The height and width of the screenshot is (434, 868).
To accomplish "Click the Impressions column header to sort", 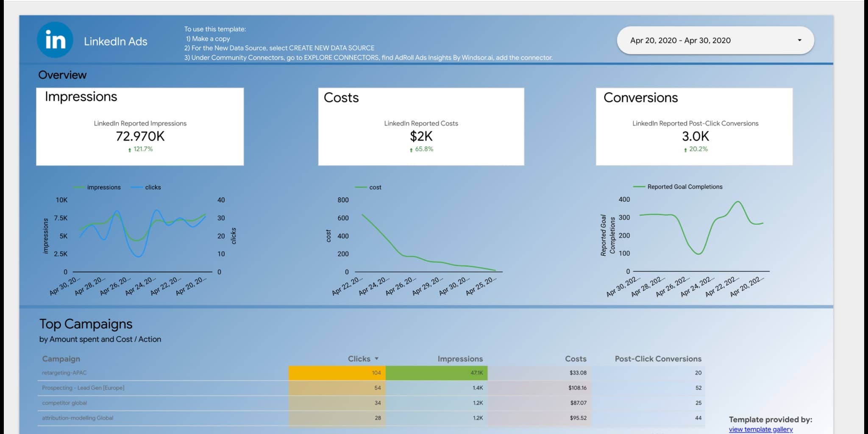I will [460, 359].
